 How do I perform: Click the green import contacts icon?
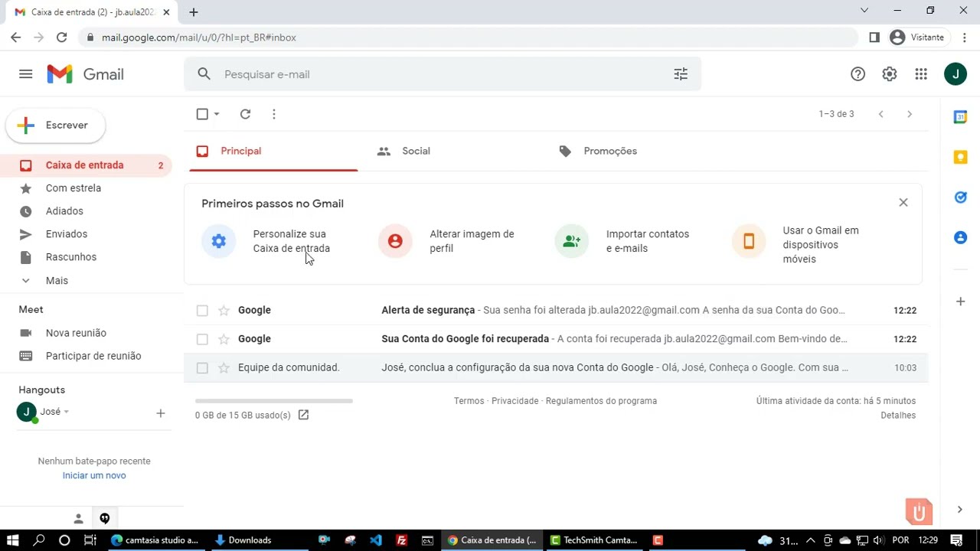(572, 241)
